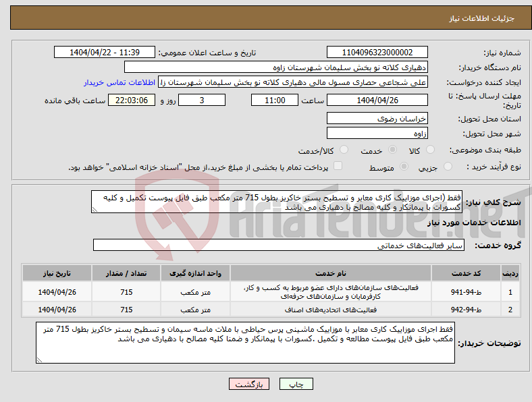Screen dimensions: 532x402
Task: Click the کد خدمت column header
Action: coord(467,273)
